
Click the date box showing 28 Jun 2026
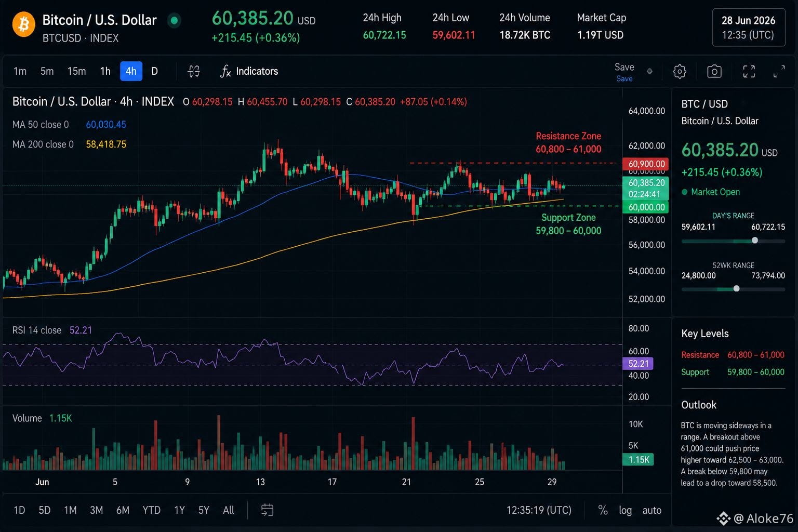748,28
